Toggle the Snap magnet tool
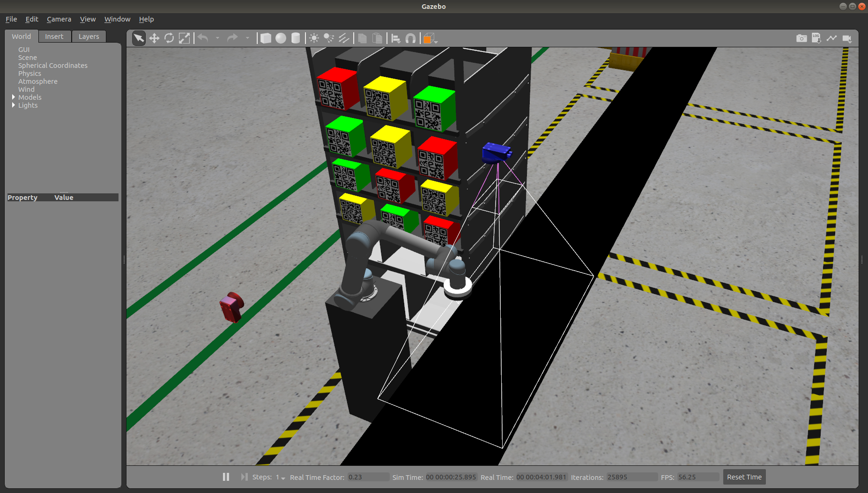Image resolution: width=868 pixels, height=493 pixels. click(x=410, y=38)
